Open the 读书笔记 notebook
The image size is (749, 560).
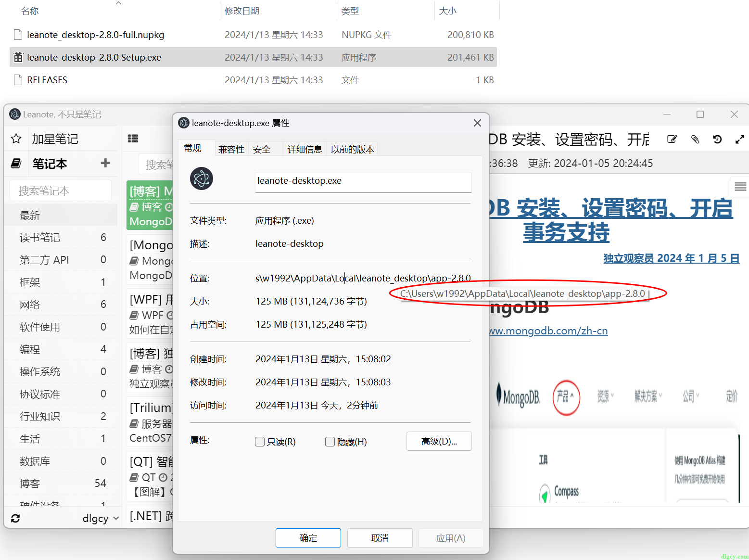(x=61, y=237)
